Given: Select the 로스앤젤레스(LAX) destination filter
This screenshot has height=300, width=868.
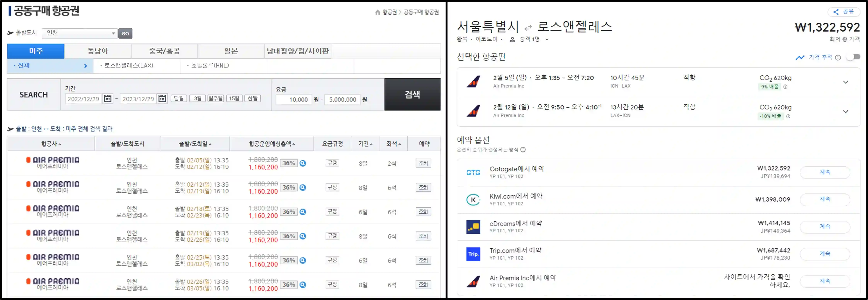Looking at the screenshot, I should tap(128, 65).
